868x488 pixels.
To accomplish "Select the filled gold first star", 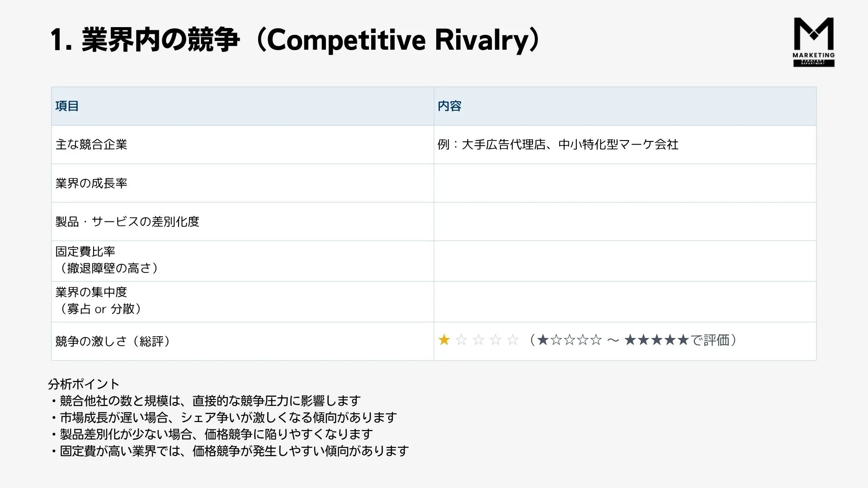I will coord(444,340).
